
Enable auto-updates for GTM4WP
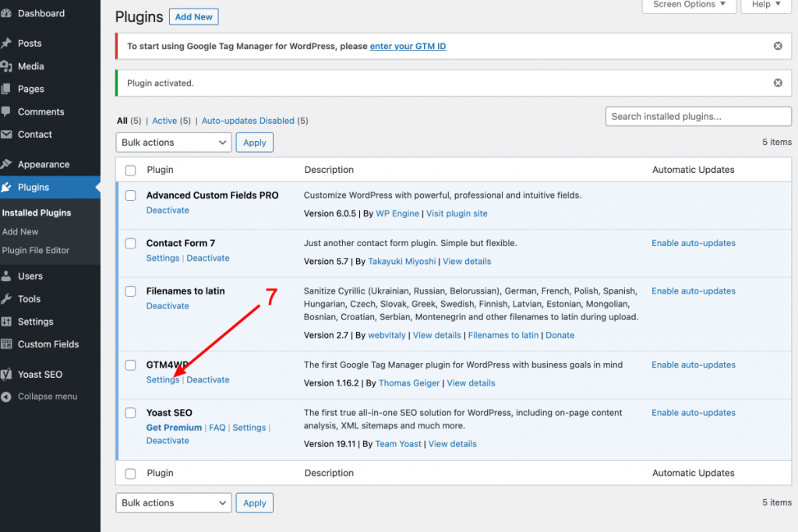pos(694,365)
